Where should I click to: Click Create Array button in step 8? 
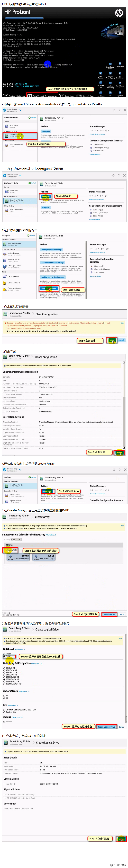[109, 614]
